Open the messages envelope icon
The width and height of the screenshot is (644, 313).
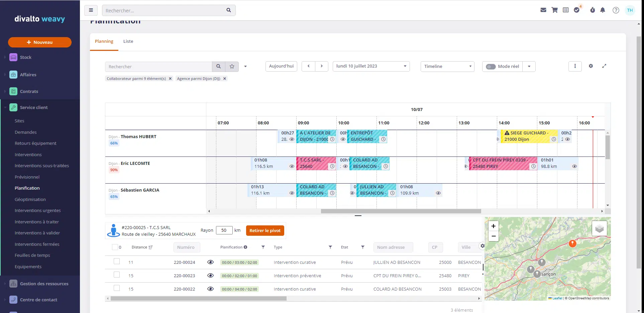click(543, 10)
